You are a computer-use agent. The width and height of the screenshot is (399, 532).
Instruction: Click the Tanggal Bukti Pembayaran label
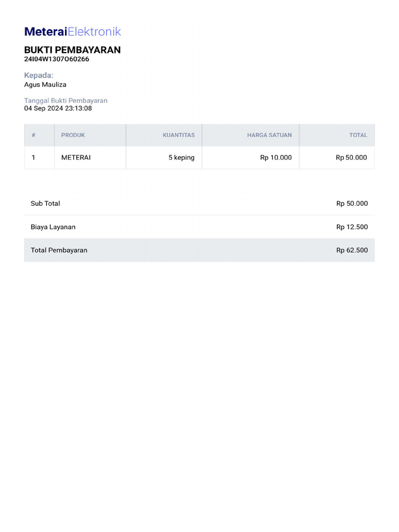[x=66, y=101]
